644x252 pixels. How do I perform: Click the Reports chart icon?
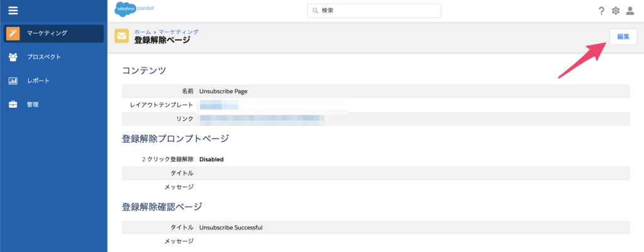(13, 81)
